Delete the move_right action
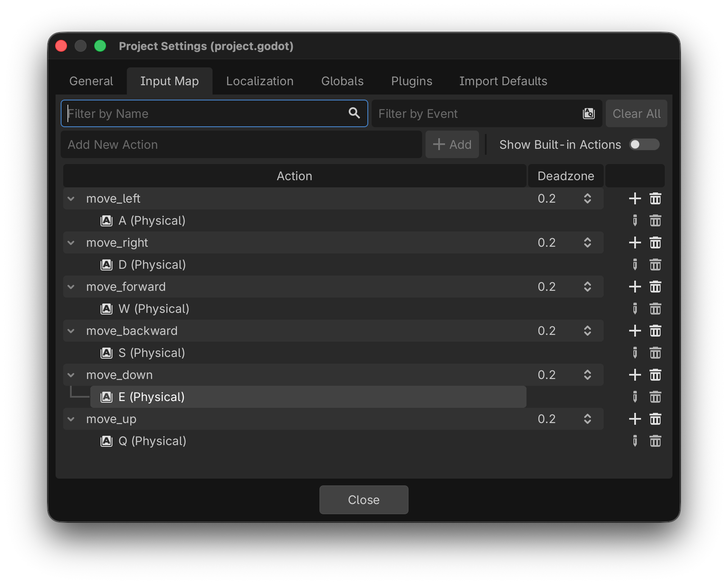The width and height of the screenshot is (728, 585). (x=655, y=242)
